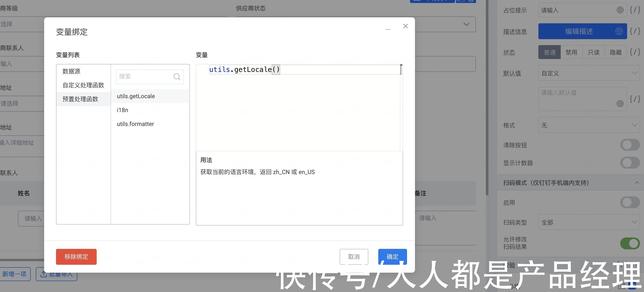Close the 变量绑定 dialog

pyautogui.click(x=405, y=26)
